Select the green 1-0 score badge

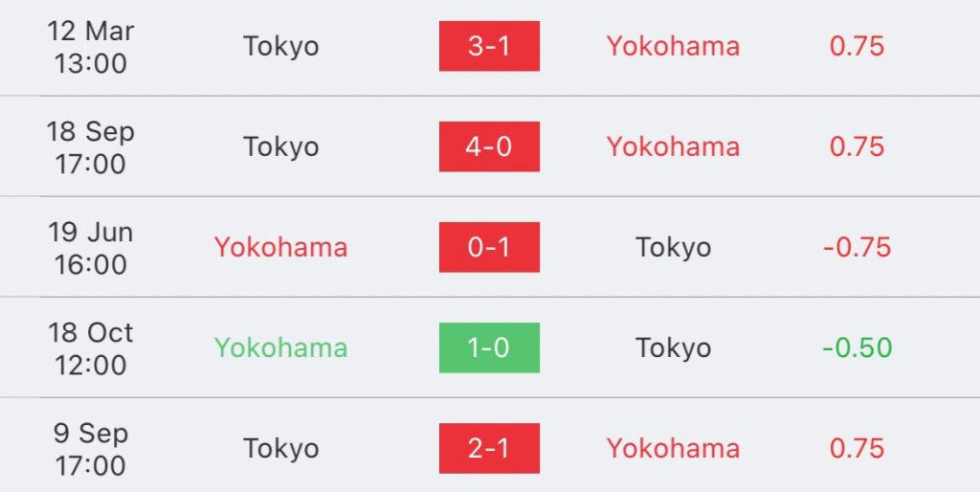coord(489,348)
